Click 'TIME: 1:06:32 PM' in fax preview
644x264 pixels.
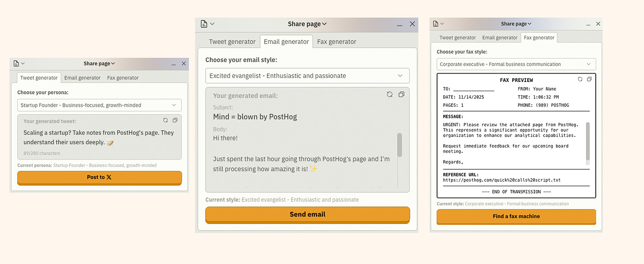pyautogui.click(x=538, y=97)
